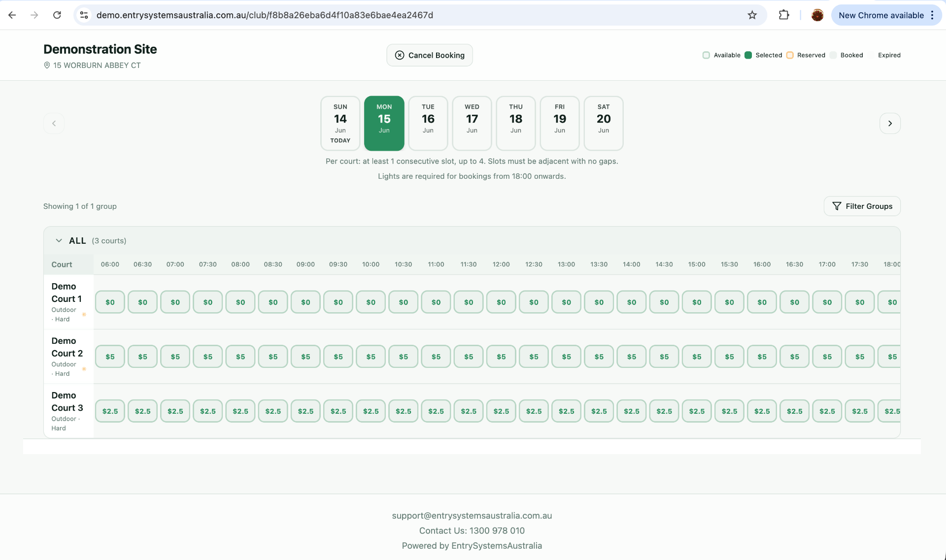
Task: Collapse the ALL courts group chevron
Action: pyautogui.click(x=59, y=240)
